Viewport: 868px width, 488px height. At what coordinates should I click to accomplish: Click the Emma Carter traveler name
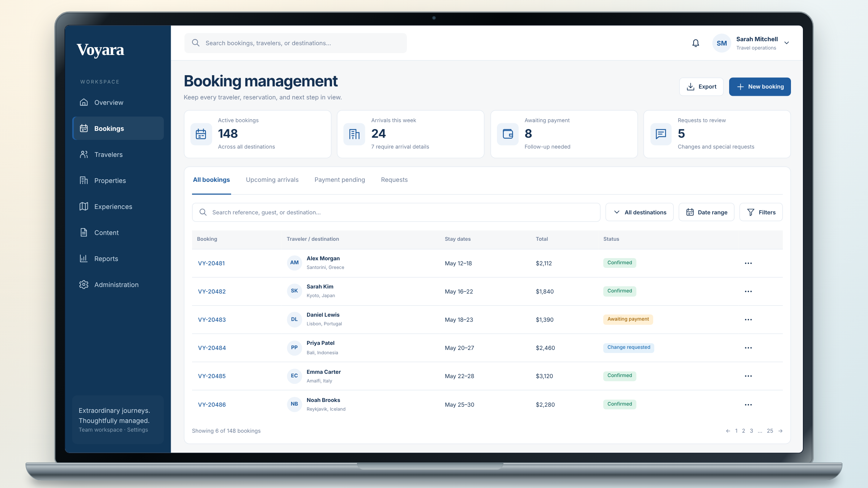tap(324, 372)
